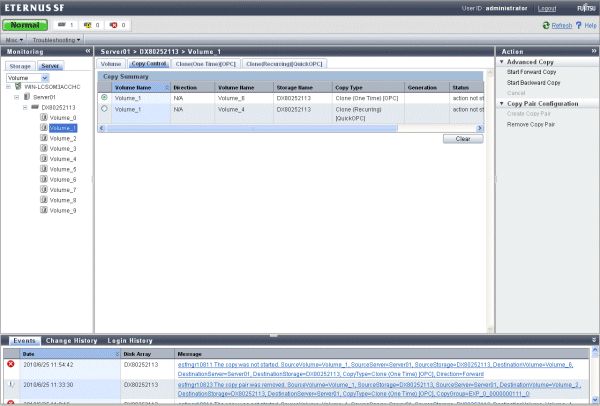This screenshot has height=406, width=600.
Task: Open the Clone(One Time)[OPC] tab
Action: coord(205,64)
